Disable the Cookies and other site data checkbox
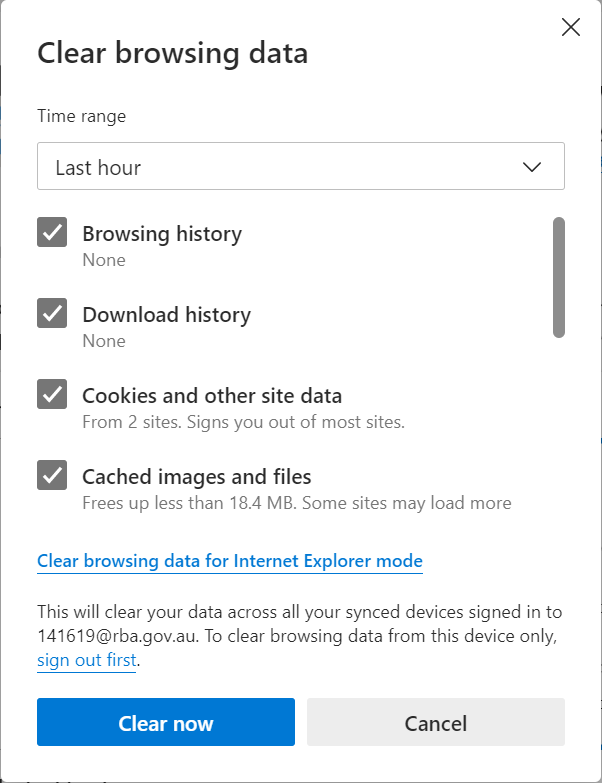 tap(52, 394)
